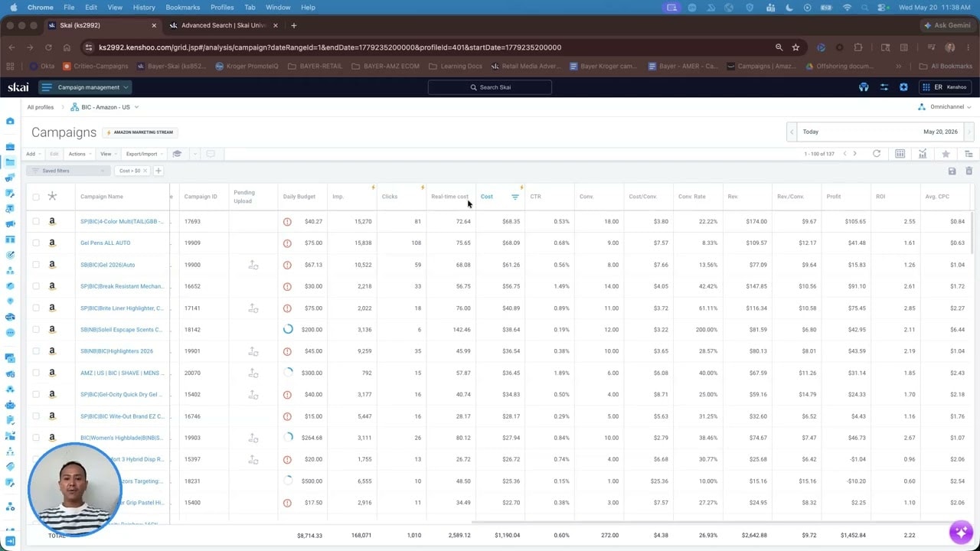Open the Bookmarks menu in the macOS menu bar

point(183,8)
